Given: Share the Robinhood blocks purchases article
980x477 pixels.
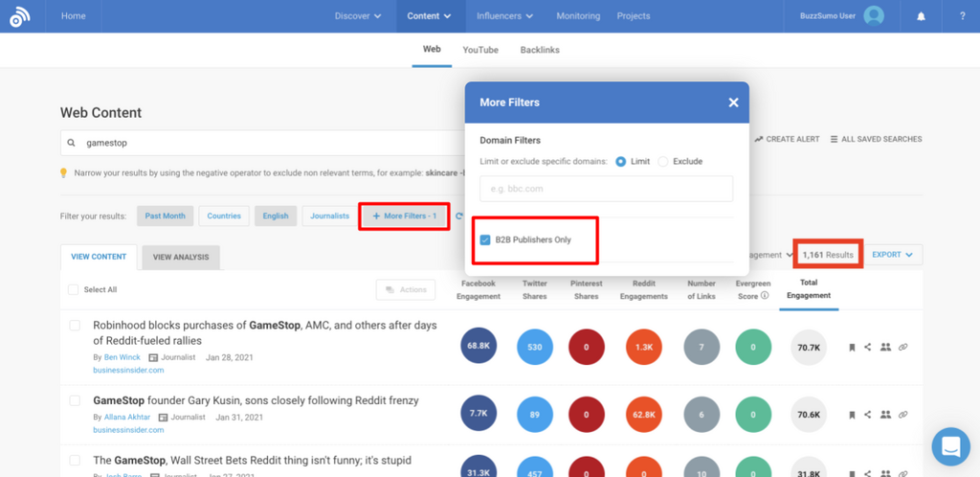Looking at the screenshot, I should click(868, 348).
